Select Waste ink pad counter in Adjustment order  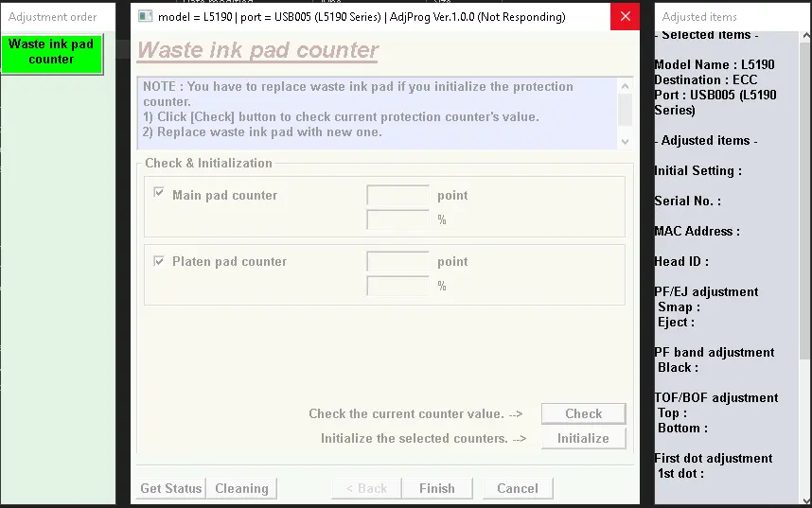[x=52, y=53]
